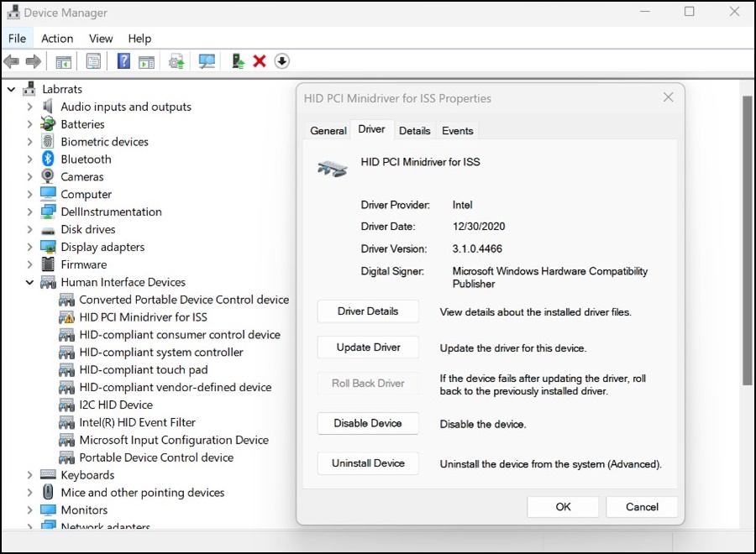756x554 pixels.
Task: Select HID-compliant touch pad
Action: pos(144,369)
